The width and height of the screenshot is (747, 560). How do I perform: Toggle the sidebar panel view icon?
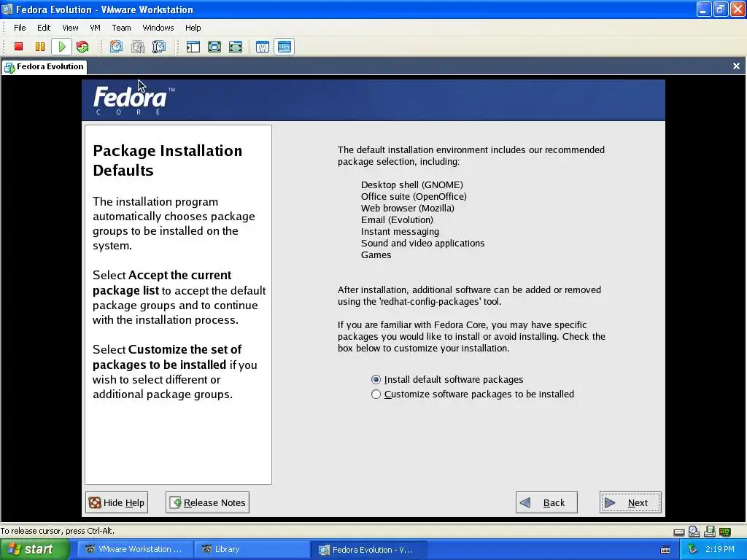click(193, 47)
